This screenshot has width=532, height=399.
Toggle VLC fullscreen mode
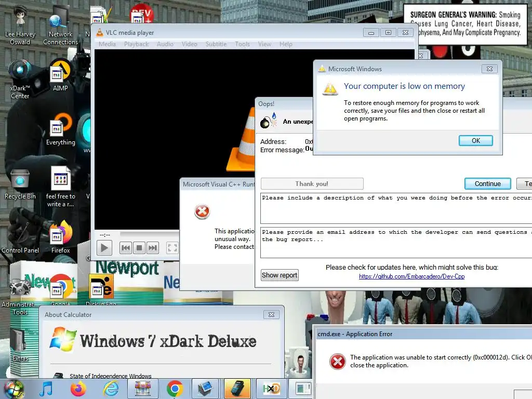pyautogui.click(x=172, y=248)
